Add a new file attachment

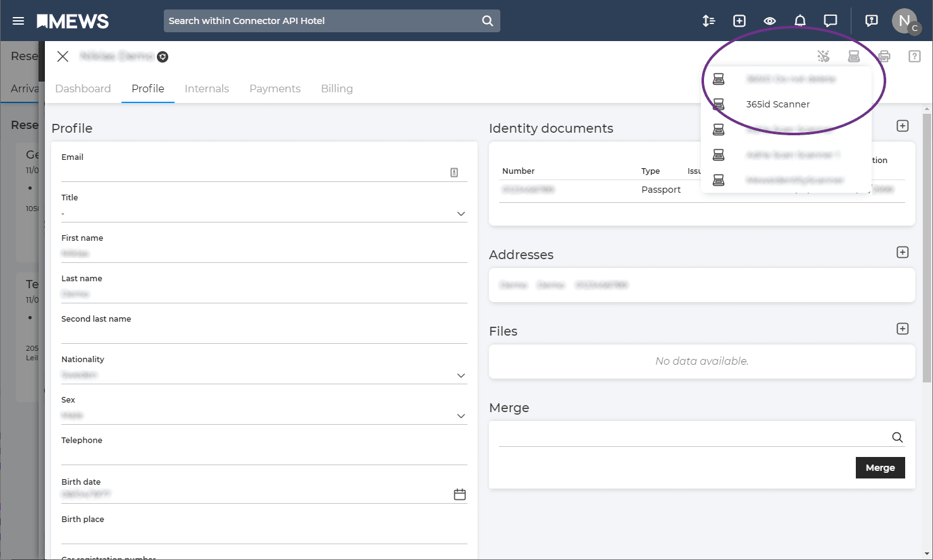click(x=902, y=329)
